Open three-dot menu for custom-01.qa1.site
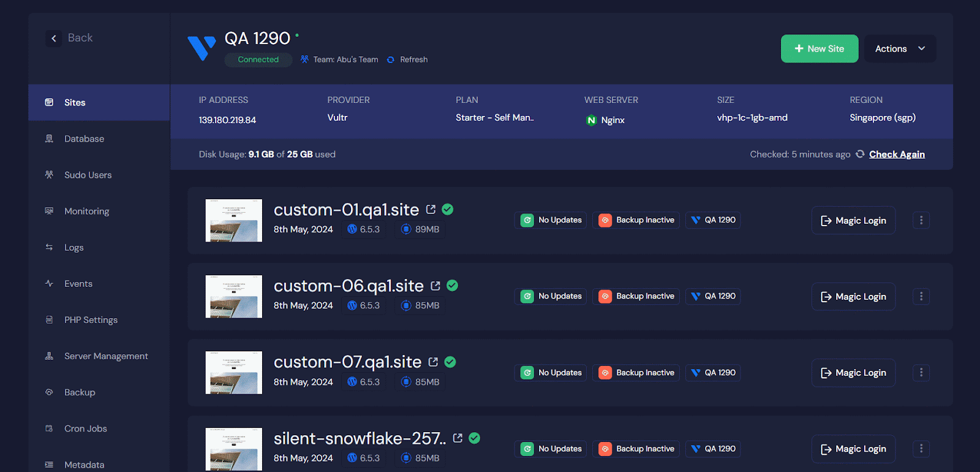This screenshot has height=472, width=980. click(x=921, y=221)
